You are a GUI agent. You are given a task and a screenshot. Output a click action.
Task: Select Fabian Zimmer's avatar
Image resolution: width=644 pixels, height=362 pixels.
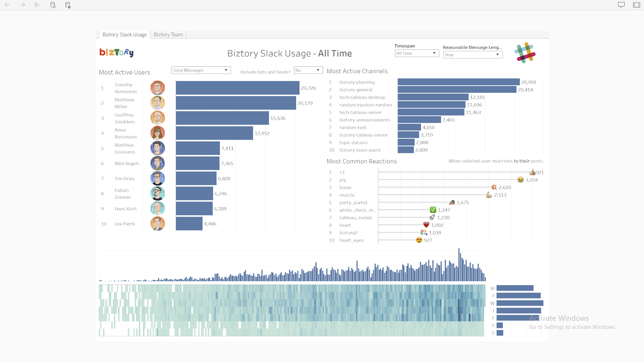pyautogui.click(x=158, y=193)
